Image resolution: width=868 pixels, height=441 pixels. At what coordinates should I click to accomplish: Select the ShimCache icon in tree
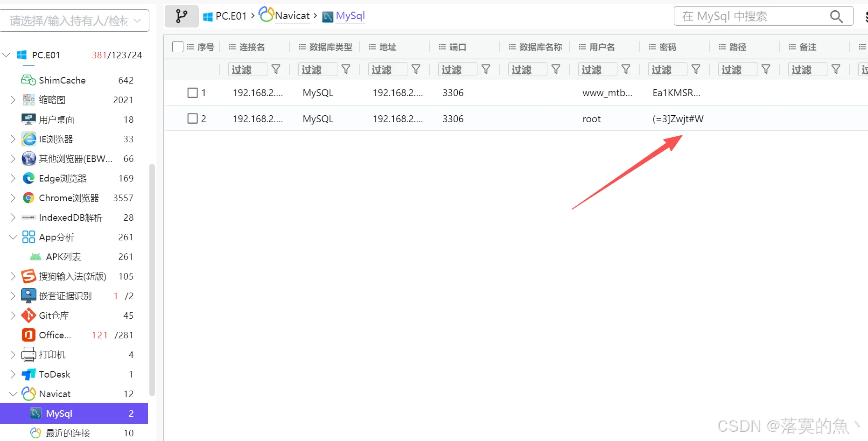point(28,80)
